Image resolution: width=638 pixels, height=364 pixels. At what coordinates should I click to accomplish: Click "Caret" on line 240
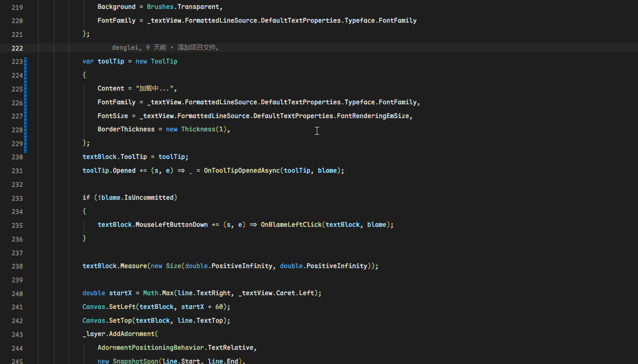285,293
